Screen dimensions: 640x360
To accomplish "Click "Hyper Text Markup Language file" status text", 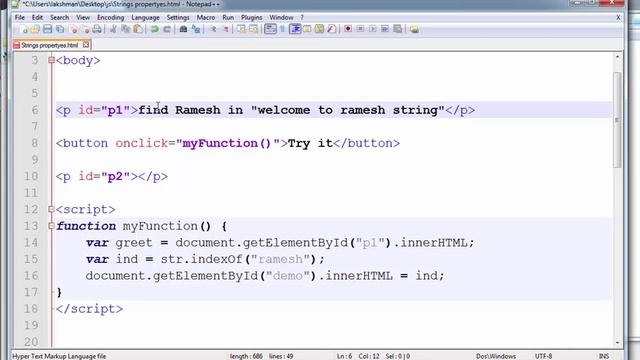I will point(59,356).
